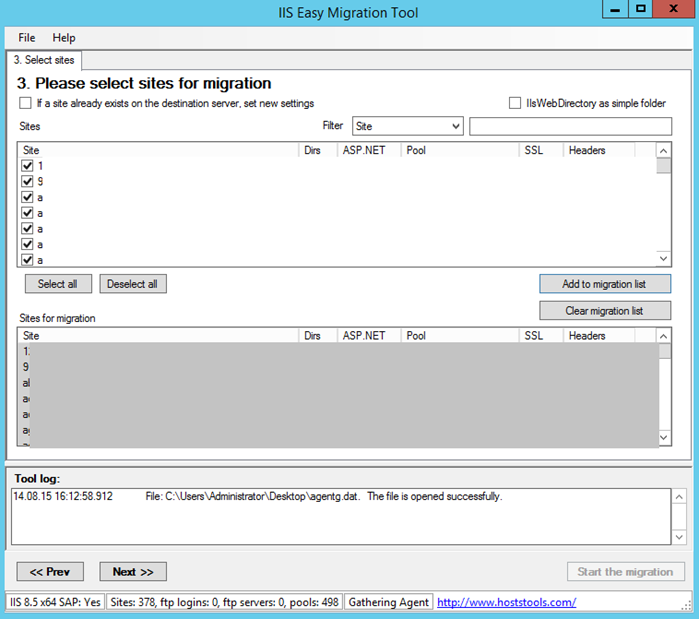
Task: Click 'Clear migration list' button
Action: coord(604,311)
